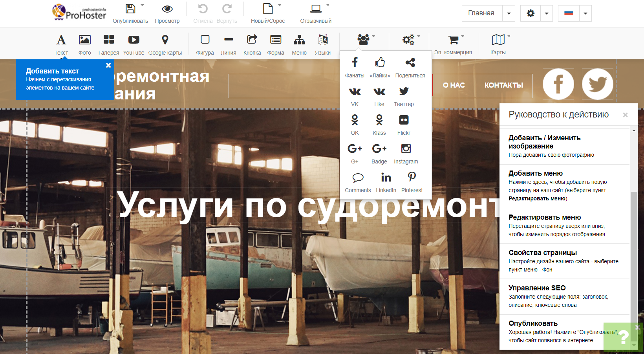Click the Опубликовать publish button
Viewport: 644px width, 354px height.
click(130, 13)
